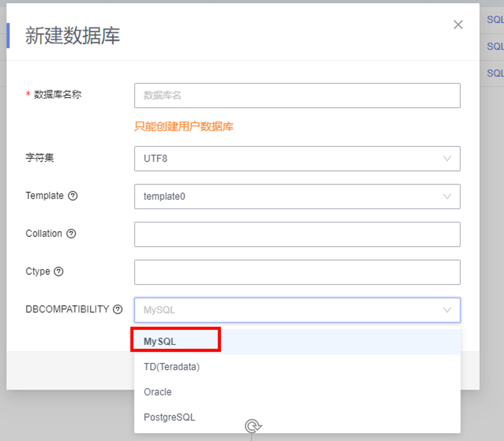Screen dimensions: 504x441
Task: Open the 字符集 UTF8 dropdown
Action: 297,159
